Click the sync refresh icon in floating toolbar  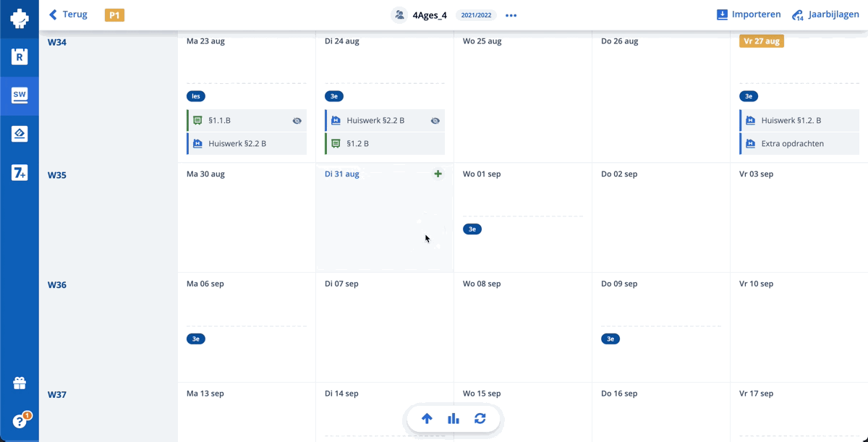click(x=480, y=418)
